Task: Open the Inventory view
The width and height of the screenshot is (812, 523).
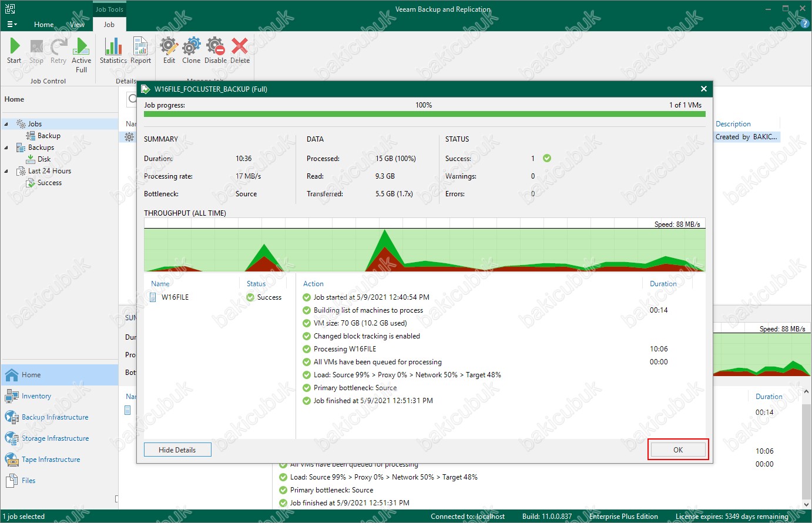Action: click(60, 396)
